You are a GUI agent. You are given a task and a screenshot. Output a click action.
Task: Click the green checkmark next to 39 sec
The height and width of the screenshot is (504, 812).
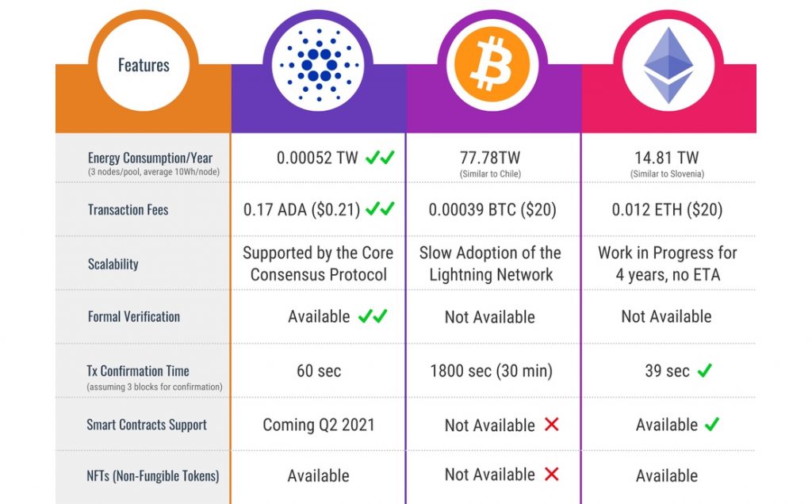pyautogui.click(x=704, y=370)
